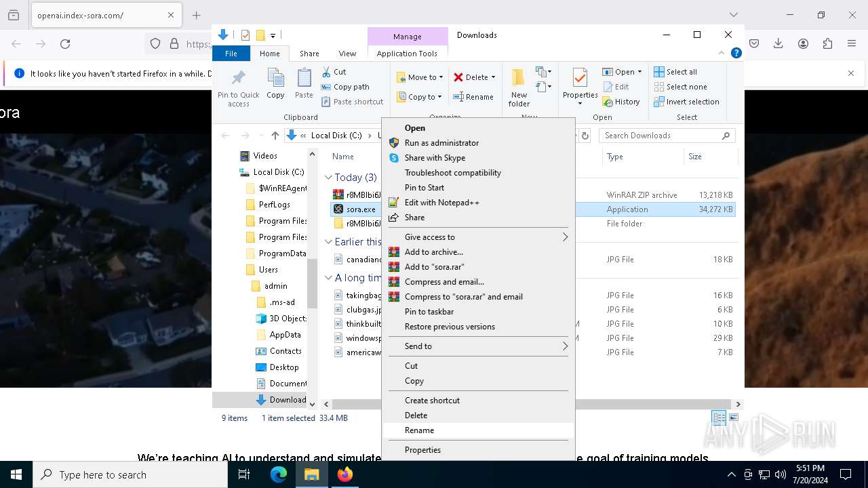Collapse the Earlier this group
This screenshot has width=868, height=488.
(x=328, y=242)
